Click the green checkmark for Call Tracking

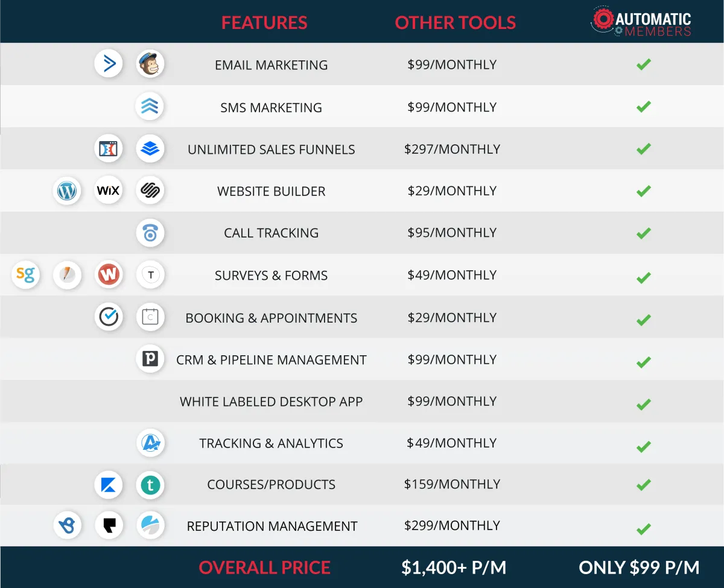pyautogui.click(x=644, y=233)
